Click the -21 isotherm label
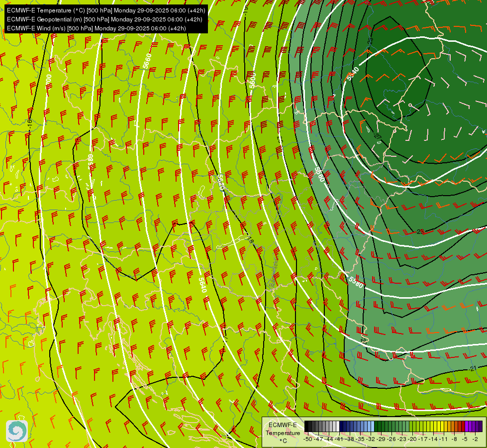This screenshot has height=448, width=487. pos(473,368)
